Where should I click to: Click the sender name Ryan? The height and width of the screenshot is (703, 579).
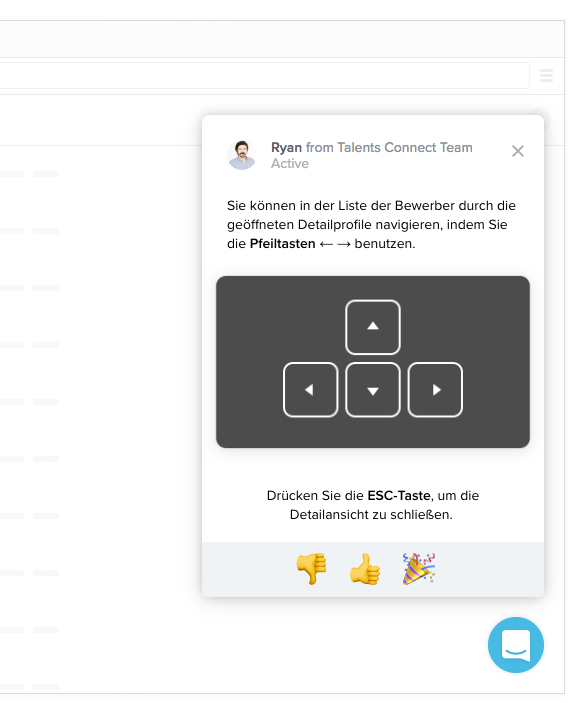pos(286,148)
